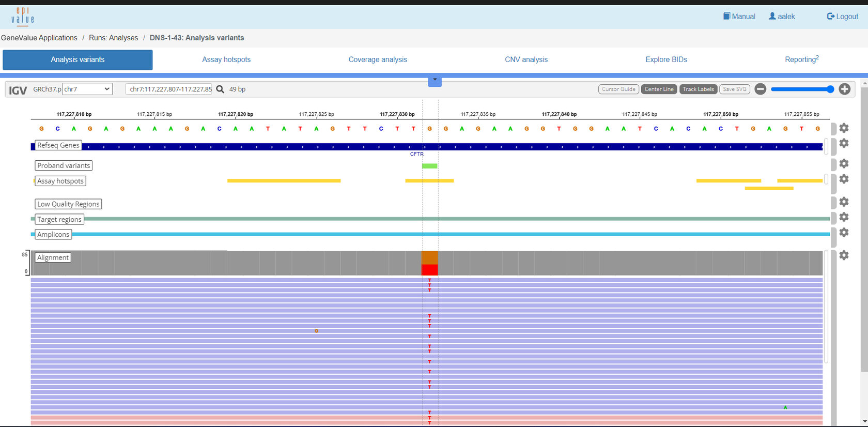The height and width of the screenshot is (427, 868).
Task: Switch to the Coverage analysis tab
Action: pos(378,59)
